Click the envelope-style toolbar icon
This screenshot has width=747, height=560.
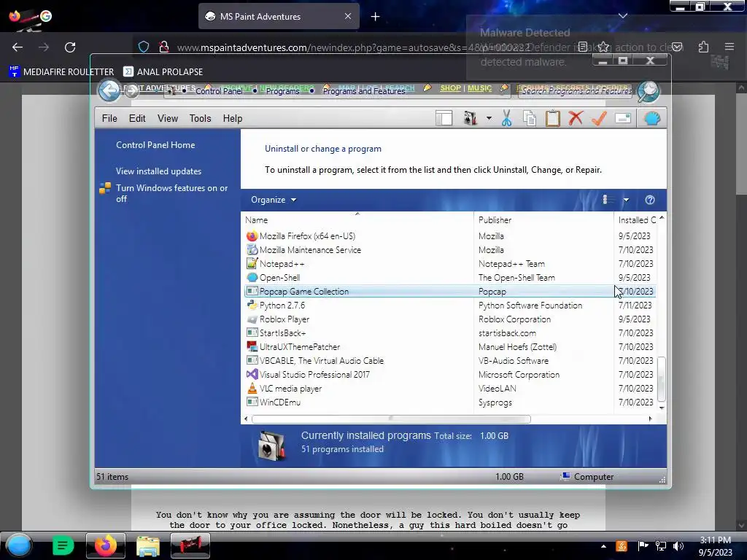[623, 118]
